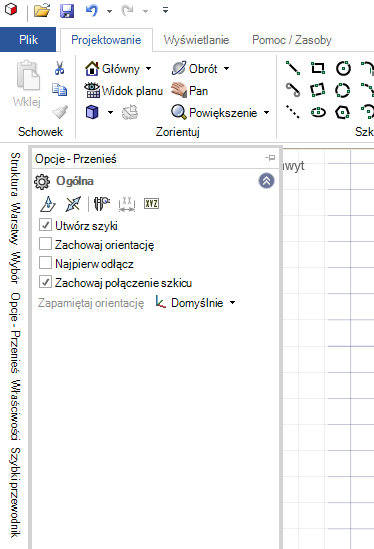Pin the Opcje - Przenieś panel
The height and width of the screenshot is (549, 374).
coord(270,158)
